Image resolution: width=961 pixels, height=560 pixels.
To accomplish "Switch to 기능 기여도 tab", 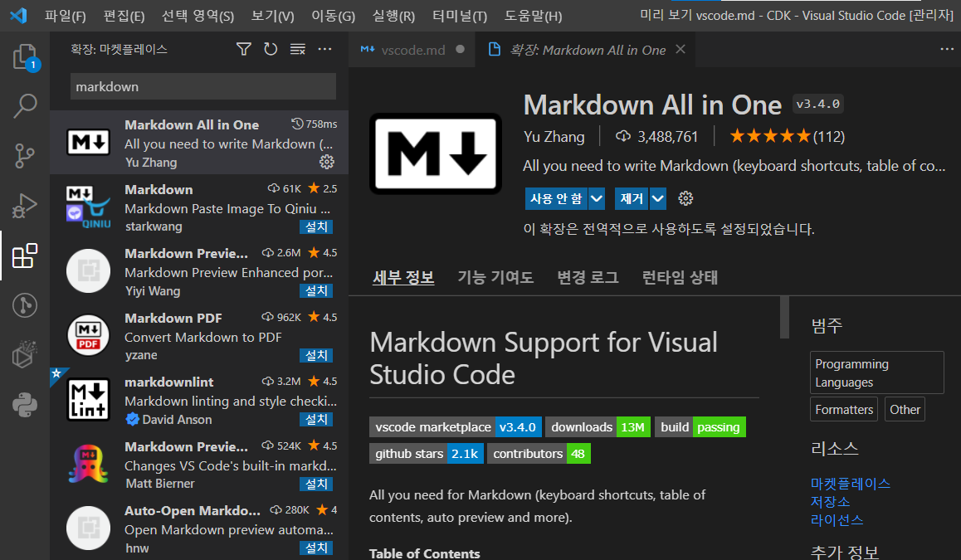I will point(495,278).
